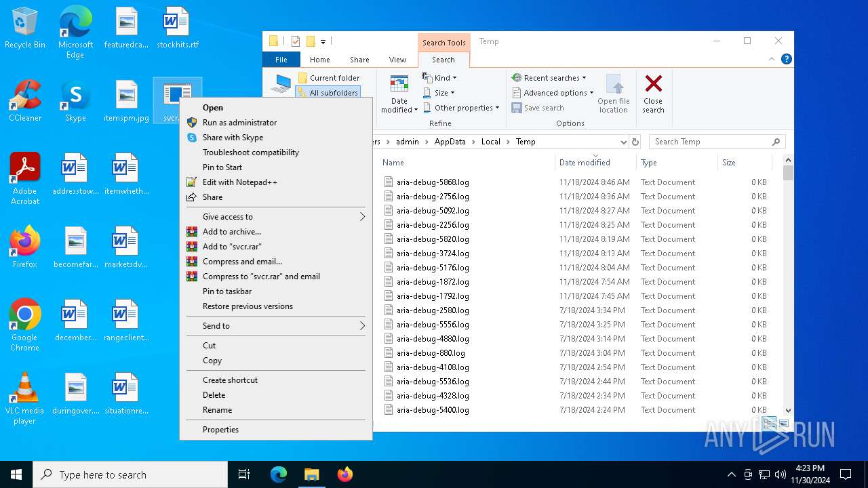Image resolution: width=868 pixels, height=488 pixels.
Task: Expand the Size filter dropdown
Action: 439,93
